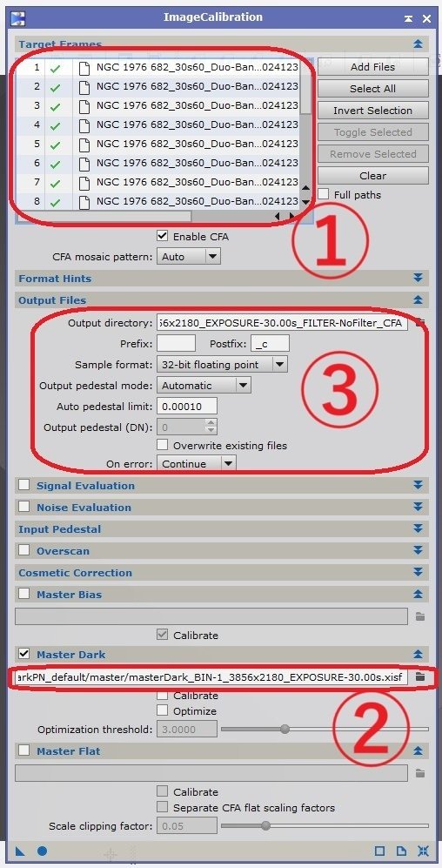Collapse the Output Files section
Screen dimensions: 442x868
[419, 300]
